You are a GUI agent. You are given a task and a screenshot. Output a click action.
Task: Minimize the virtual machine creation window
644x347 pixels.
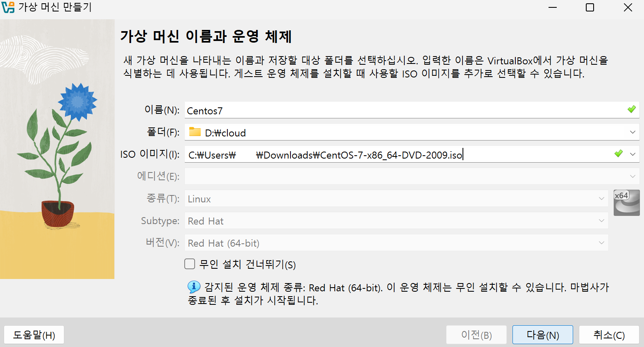click(x=553, y=7)
